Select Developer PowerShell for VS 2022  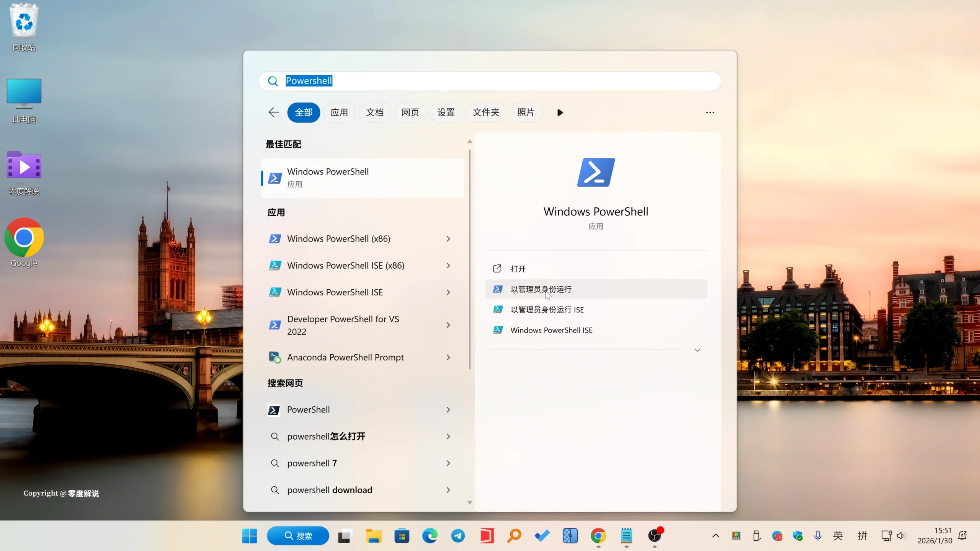(343, 325)
